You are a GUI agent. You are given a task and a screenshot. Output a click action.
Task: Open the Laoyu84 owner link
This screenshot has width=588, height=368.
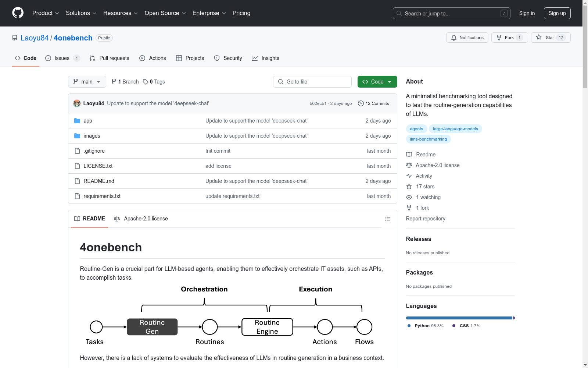coord(35,38)
